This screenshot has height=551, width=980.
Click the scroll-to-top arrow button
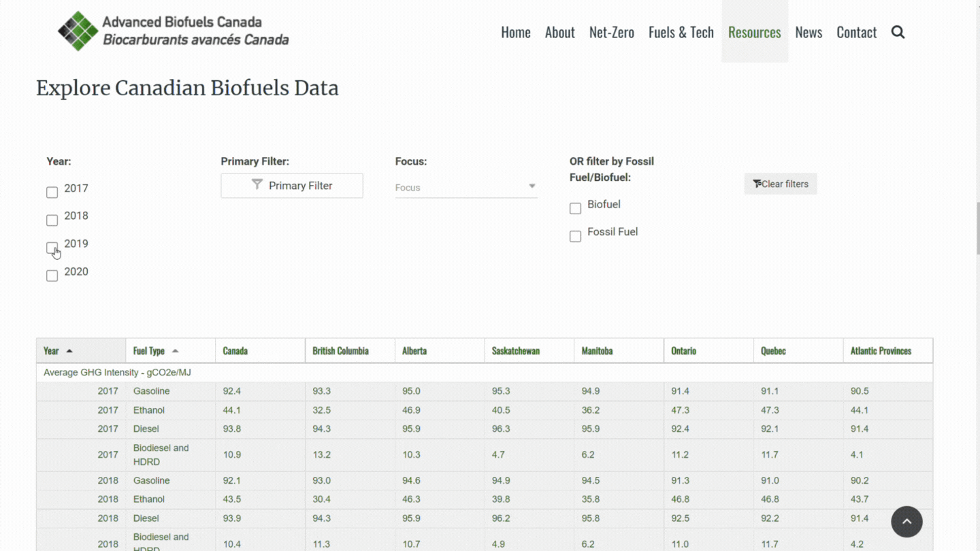point(906,522)
